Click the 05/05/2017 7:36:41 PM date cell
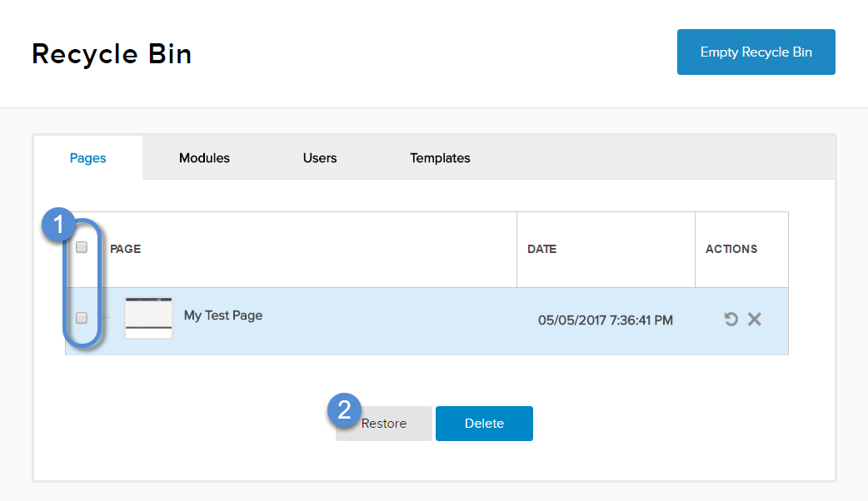Screen dimensions: 868x501 click(x=606, y=320)
